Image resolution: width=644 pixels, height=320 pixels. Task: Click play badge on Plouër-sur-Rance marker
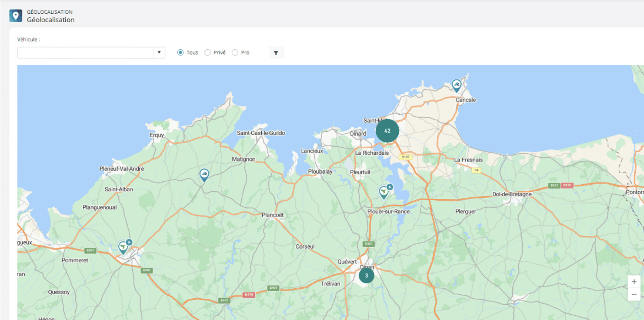pyautogui.click(x=390, y=187)
